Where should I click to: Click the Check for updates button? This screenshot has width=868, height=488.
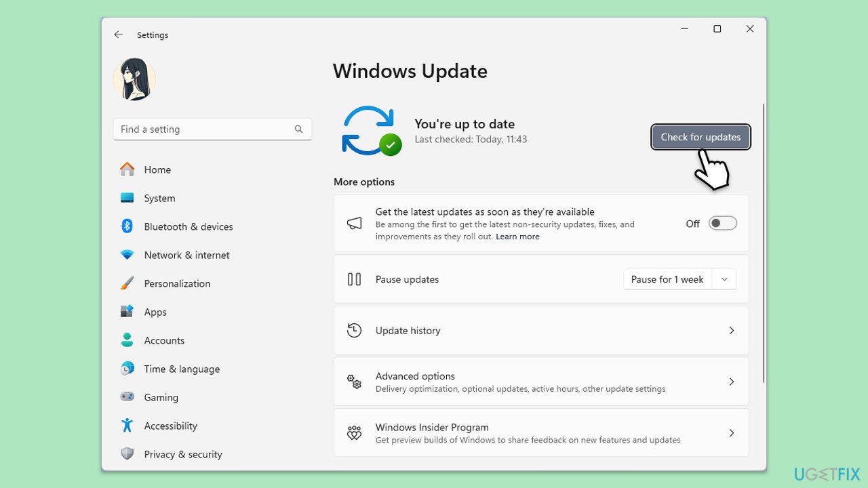(x=701, y=137)
